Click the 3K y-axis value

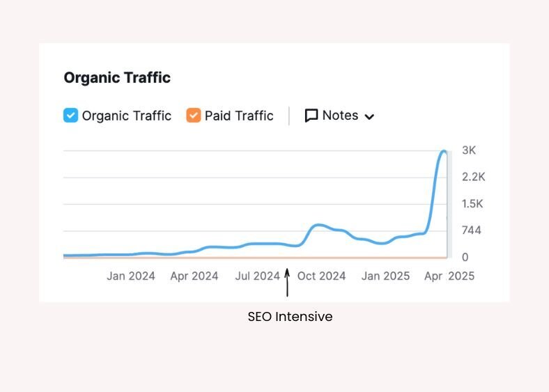[x=469, y=150]
